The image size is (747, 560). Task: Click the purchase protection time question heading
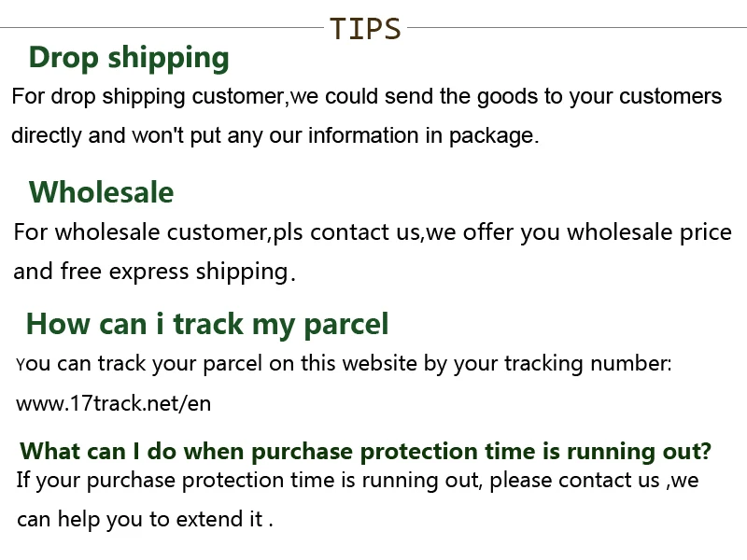[365, 451]
